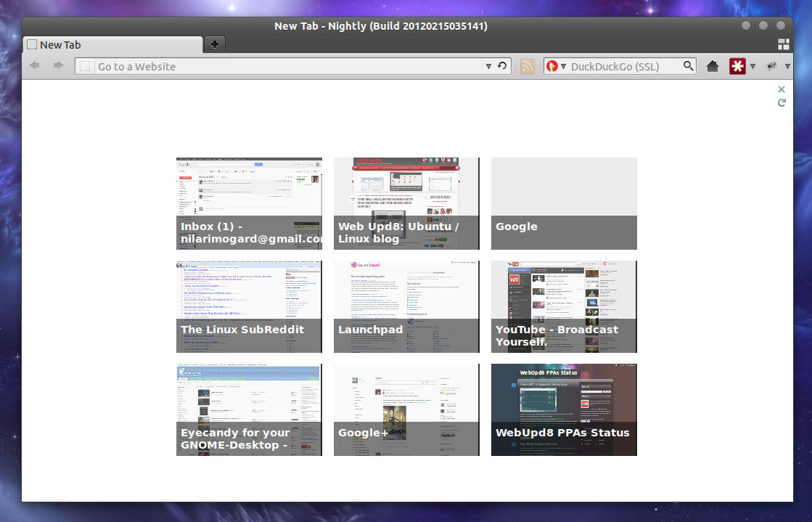812x522 pixels.
Task: Open WebUpd8 PPAs Status thumbnail
Action: [564, 410]
